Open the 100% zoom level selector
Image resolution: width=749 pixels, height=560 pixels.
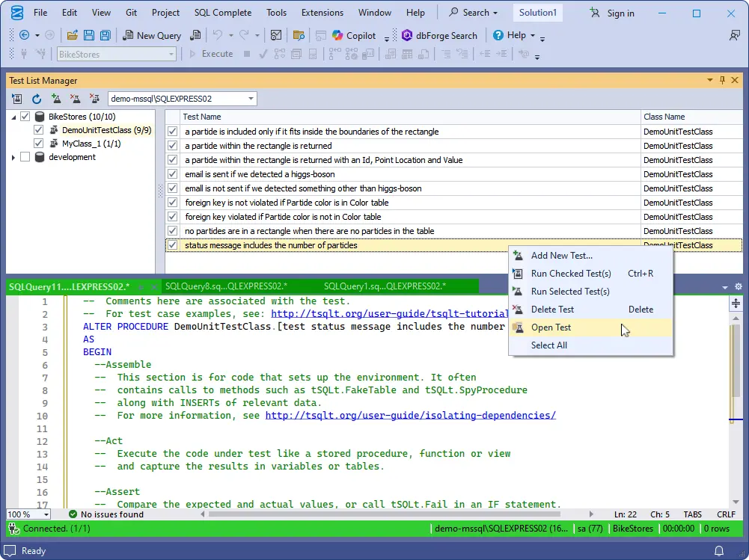click(28, 514)
